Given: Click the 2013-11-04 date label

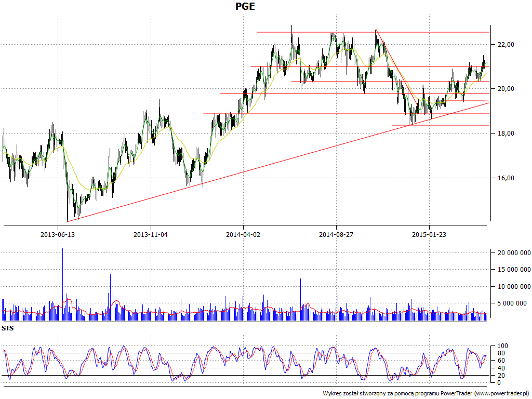Looking at the screenshot, I should [x=151, y=234].
